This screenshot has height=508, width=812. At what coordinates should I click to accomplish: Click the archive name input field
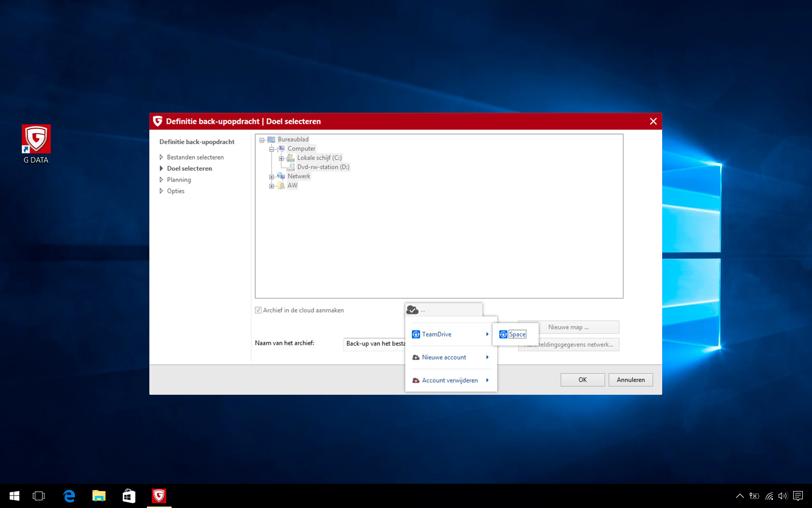point(375,344)
